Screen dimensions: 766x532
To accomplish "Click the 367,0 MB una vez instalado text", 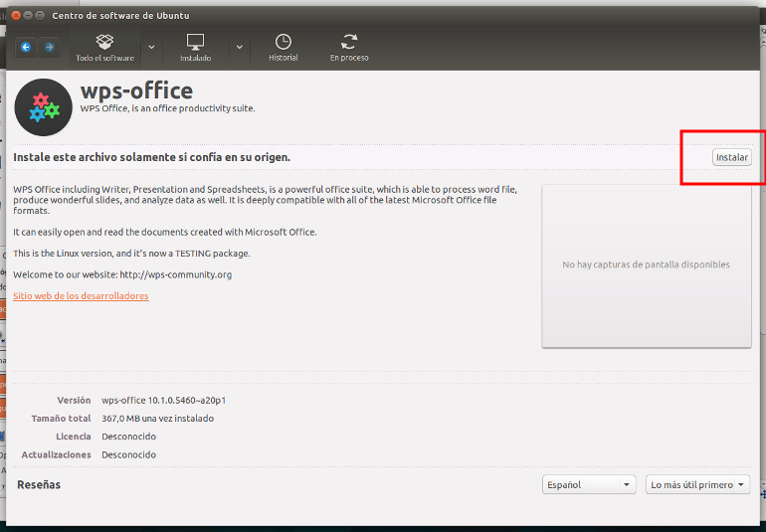I will coord(157,419).
